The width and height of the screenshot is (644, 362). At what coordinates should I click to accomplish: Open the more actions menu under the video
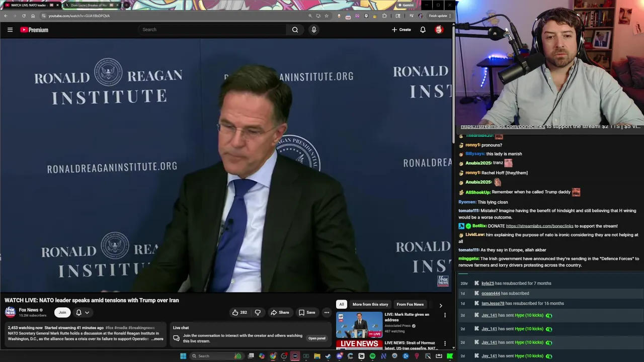[327, 312]
